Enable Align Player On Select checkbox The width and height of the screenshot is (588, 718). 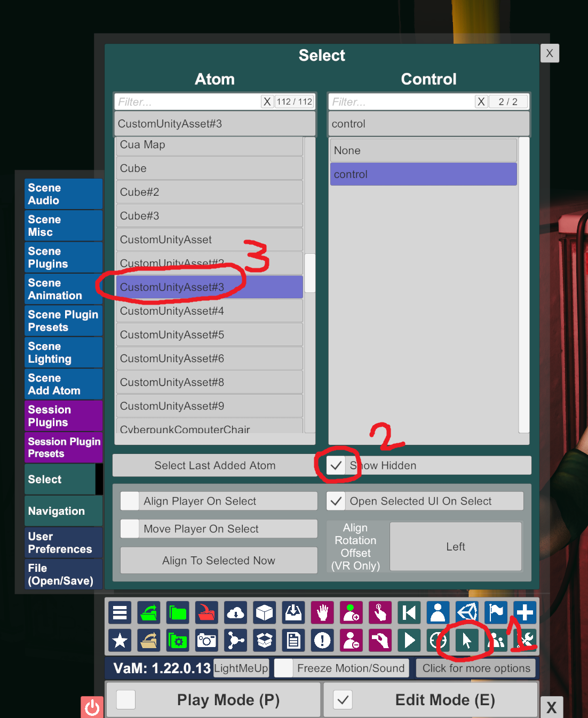(130, 501)
